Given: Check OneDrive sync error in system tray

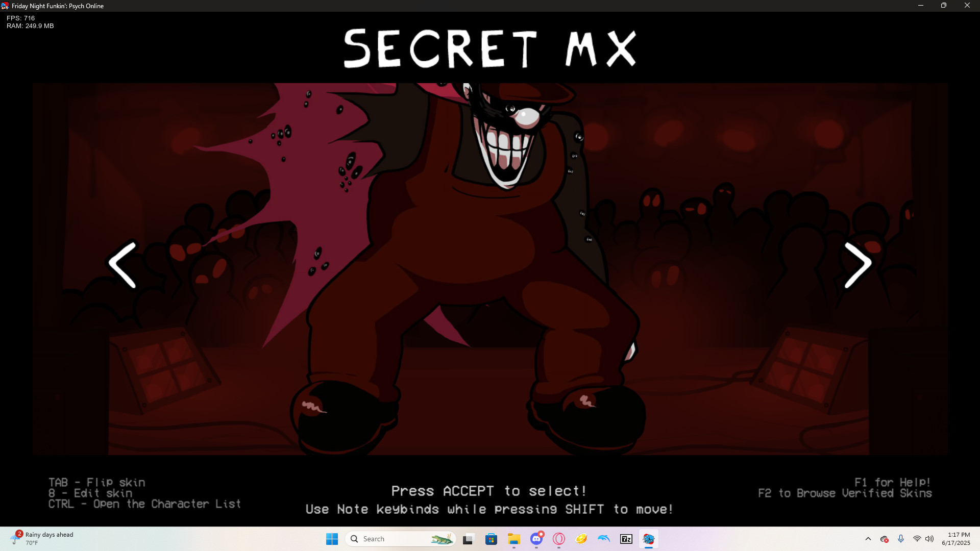Looking at the screenshot, I should coord(884,539).
